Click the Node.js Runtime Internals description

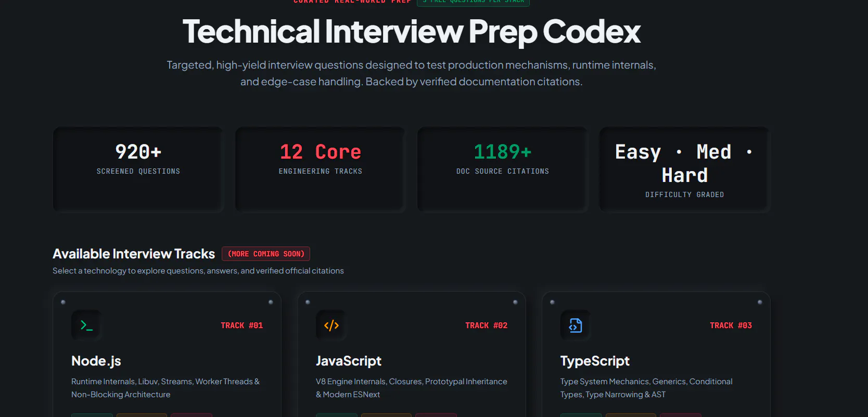[x=165, y=388]
